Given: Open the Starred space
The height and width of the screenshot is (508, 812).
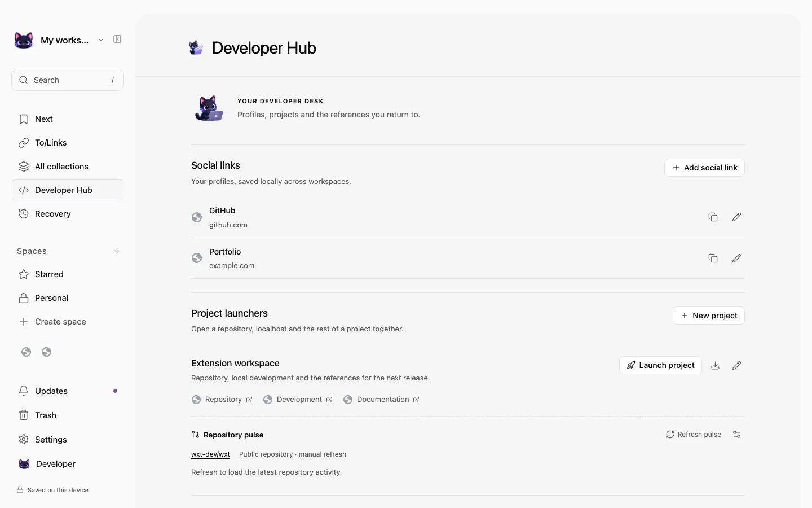Looking at the screenshot, I should point(68,274).
